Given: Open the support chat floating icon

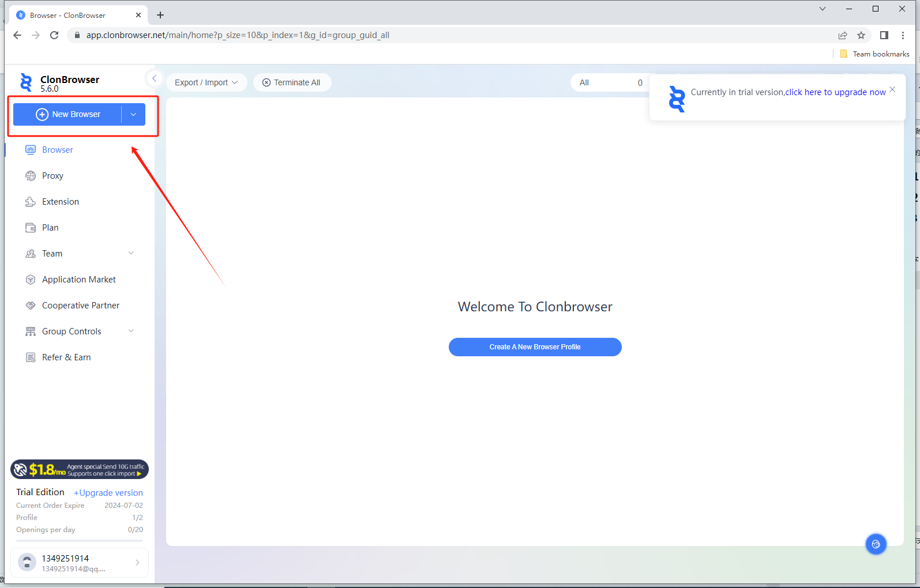Looking at the screenshot, I should (x=876, y=544).
